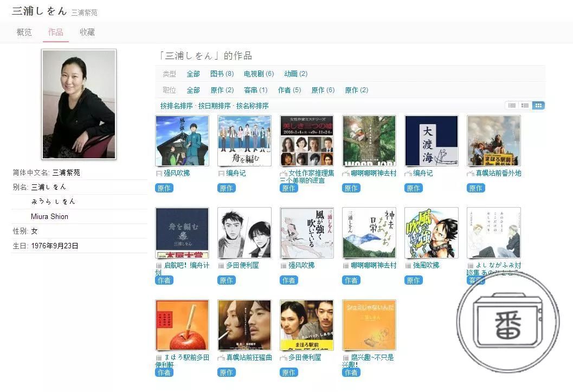Filter works by 图书 (8)
The width and height of the screenshot is (573, 392).
222,74
